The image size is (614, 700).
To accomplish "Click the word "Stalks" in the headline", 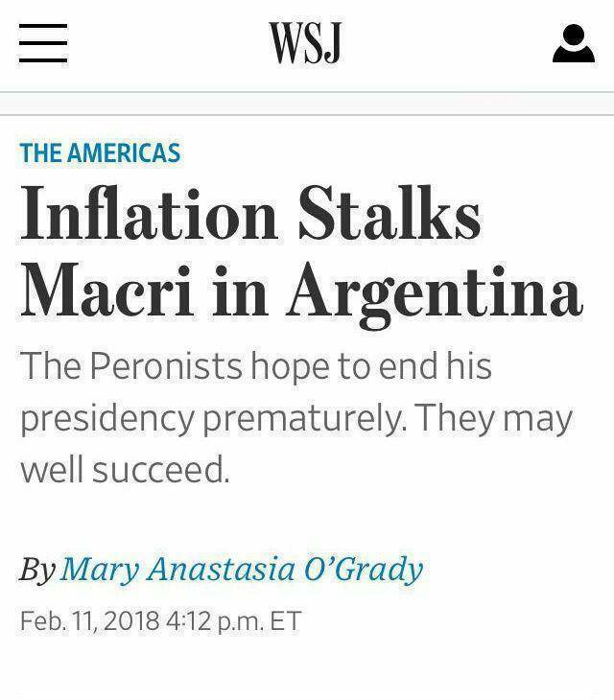I will tap(388, 215).
